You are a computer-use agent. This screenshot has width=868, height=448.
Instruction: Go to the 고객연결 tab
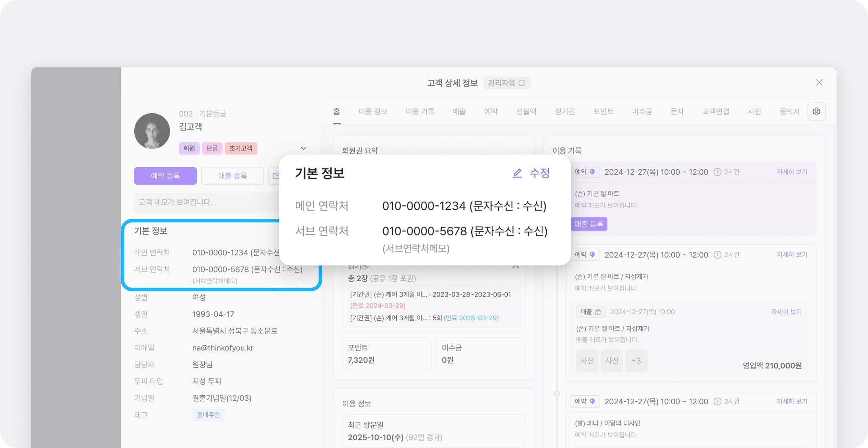tap(716, 112)
